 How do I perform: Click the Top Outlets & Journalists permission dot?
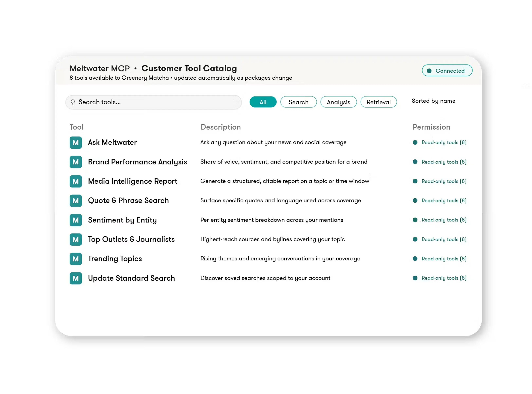tap(415, 240)
